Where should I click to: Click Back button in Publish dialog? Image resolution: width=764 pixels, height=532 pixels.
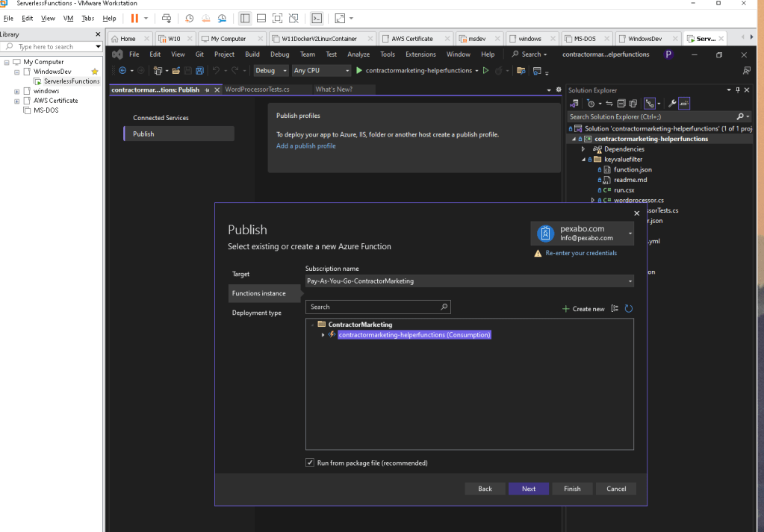tap(485, 489)
